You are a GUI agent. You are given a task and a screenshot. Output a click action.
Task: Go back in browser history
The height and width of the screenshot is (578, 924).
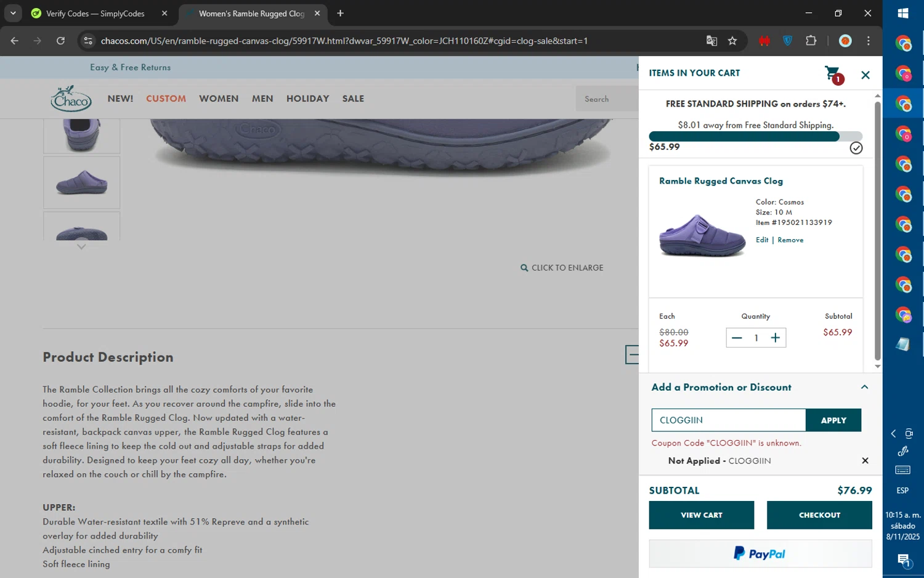click(x=14, y=41)
